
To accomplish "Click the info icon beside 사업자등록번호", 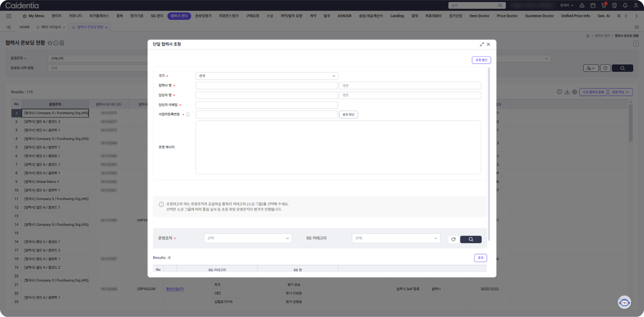I will 188,115.
